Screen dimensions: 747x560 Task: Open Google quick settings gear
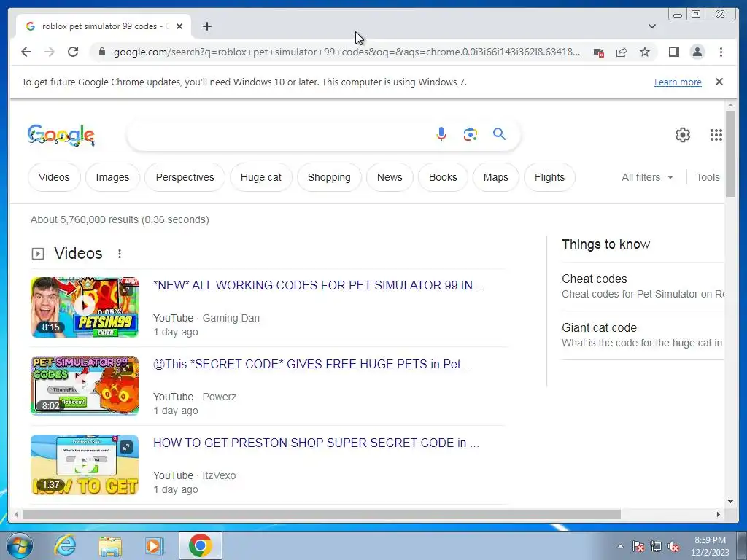[683, 135]
